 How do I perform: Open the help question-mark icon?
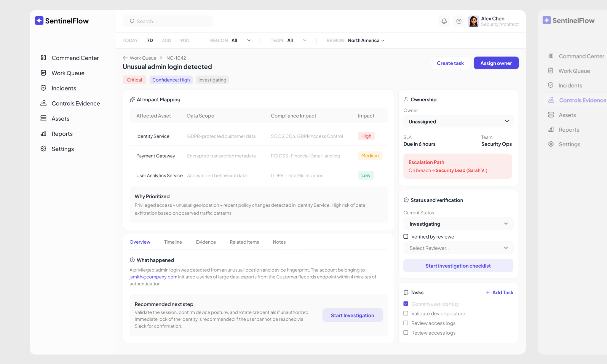[x=459, y=21]
